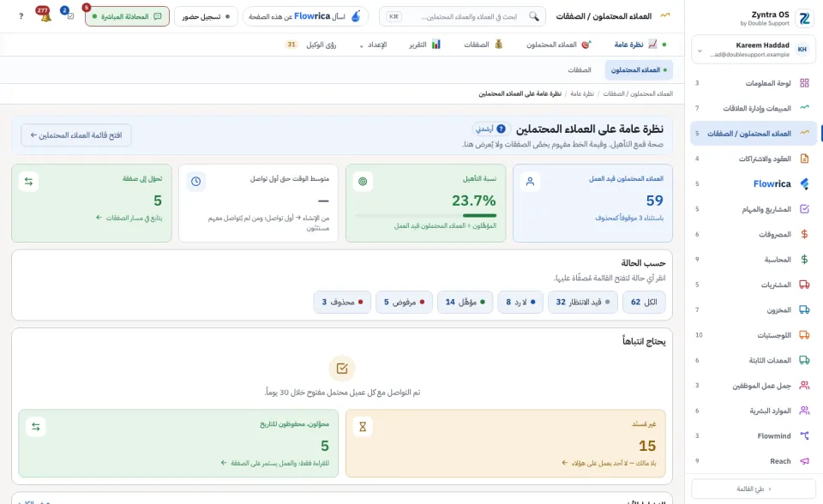Click the 59 leads in progress value
The width and height of the screenshot is (823, 504).
[x=654, y=201]
